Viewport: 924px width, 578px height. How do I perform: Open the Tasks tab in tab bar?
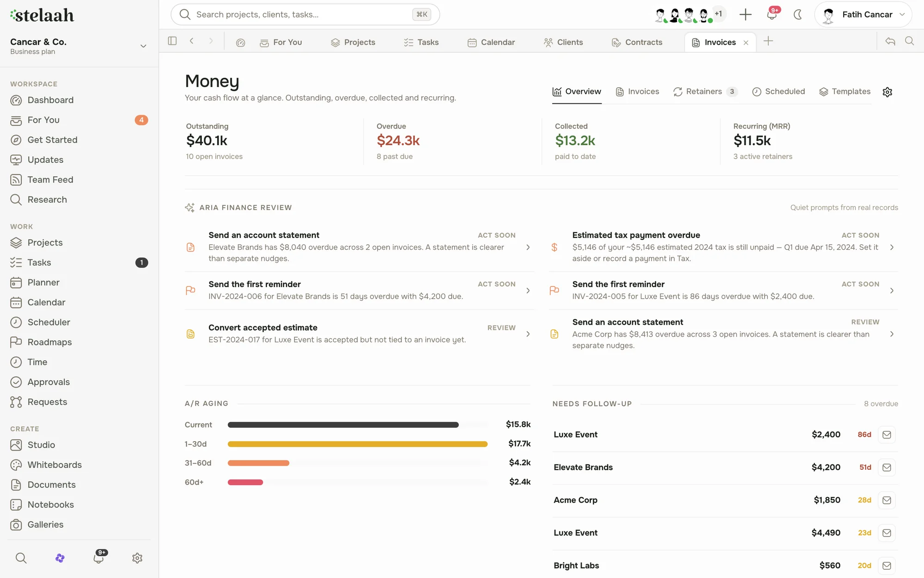coord(421,43)
